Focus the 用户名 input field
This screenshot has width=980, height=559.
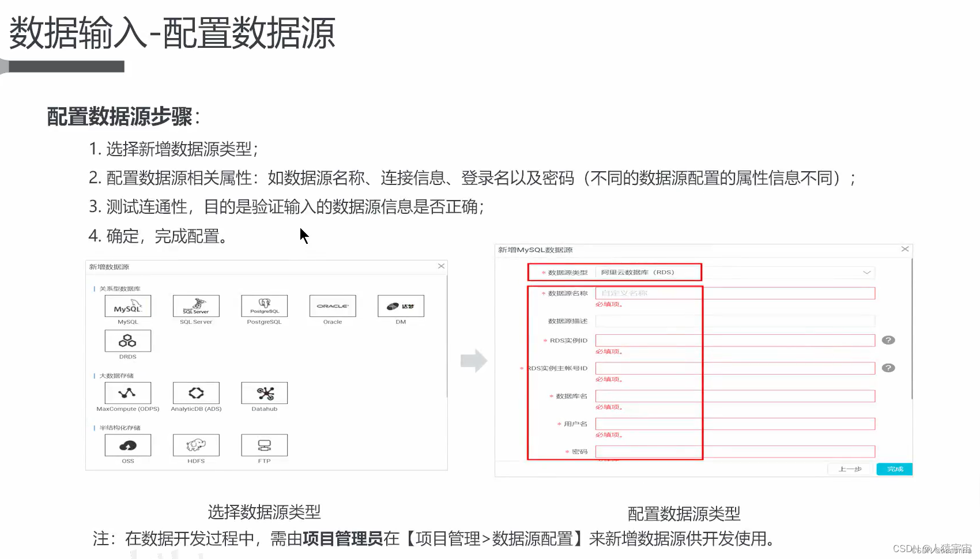point(735,424)
